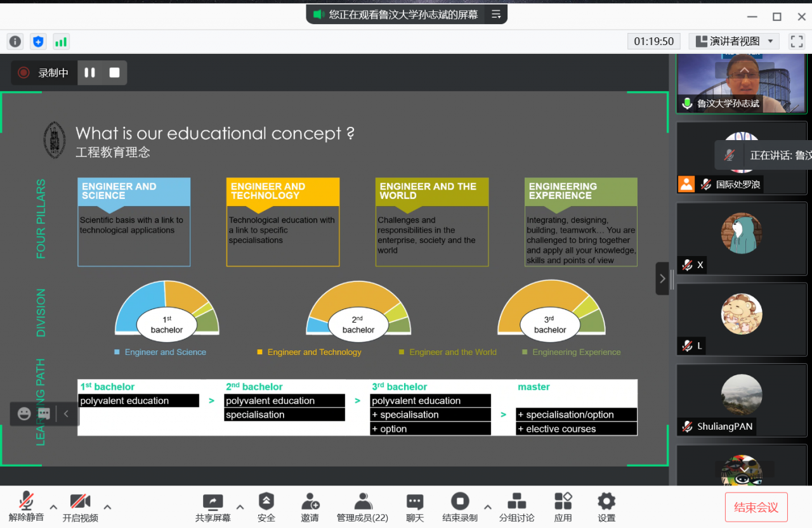The height and width of the screenshot is (528, 812).
Task: Check the green network signal icon
Action: click(61, 42)
